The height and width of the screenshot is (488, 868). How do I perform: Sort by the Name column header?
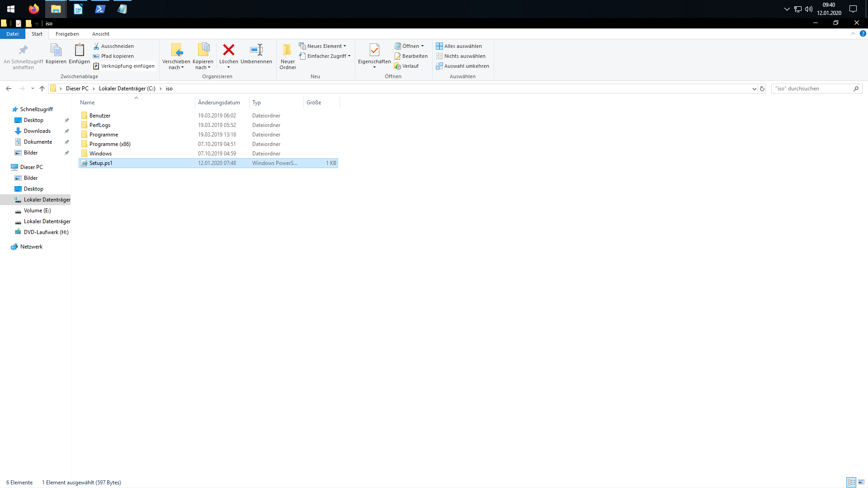tap(137, 103)
